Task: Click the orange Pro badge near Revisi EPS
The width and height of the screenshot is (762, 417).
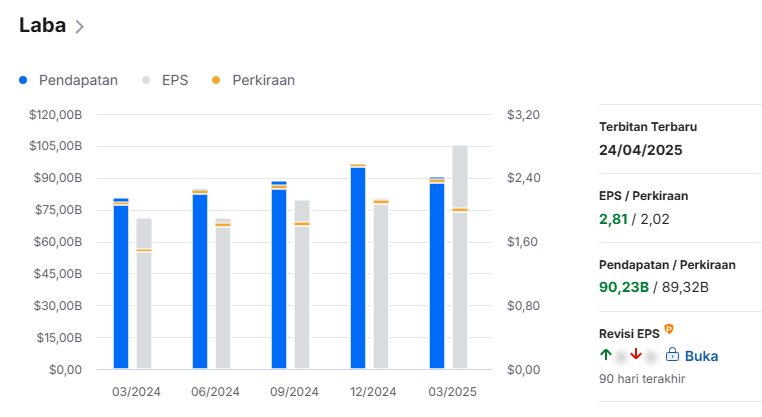Action: (x=669, y=330)
